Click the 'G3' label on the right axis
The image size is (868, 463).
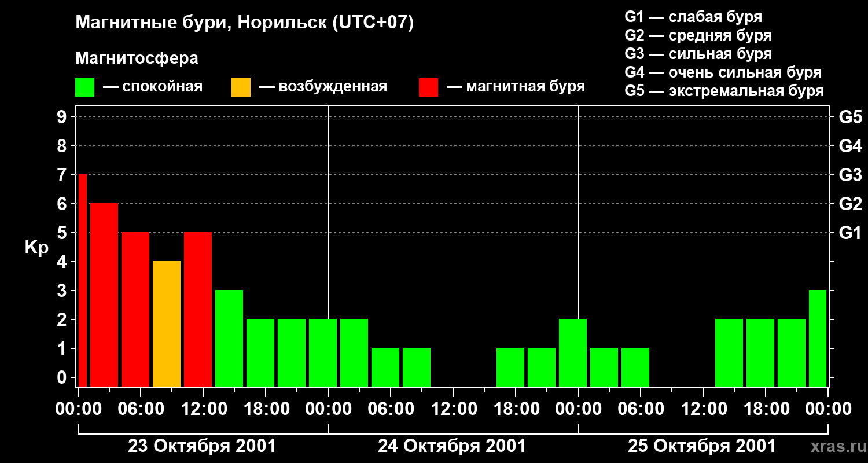tap(850, 175)
